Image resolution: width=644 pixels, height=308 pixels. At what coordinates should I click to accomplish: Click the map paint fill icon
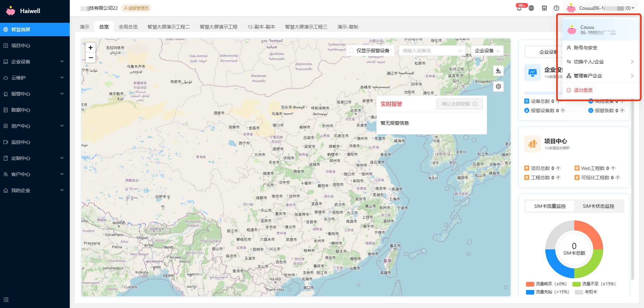pyautogui.click(x=498, y=71)
